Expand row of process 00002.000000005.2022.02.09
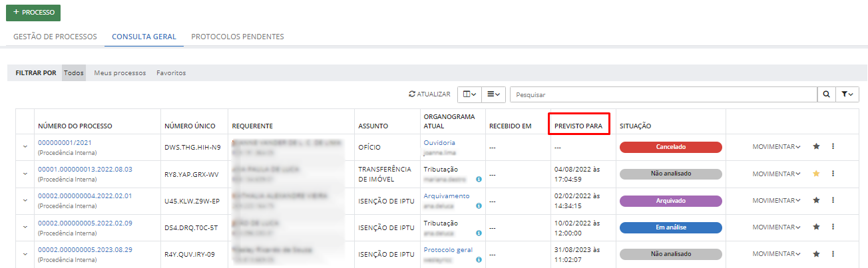 pos(25,227)
